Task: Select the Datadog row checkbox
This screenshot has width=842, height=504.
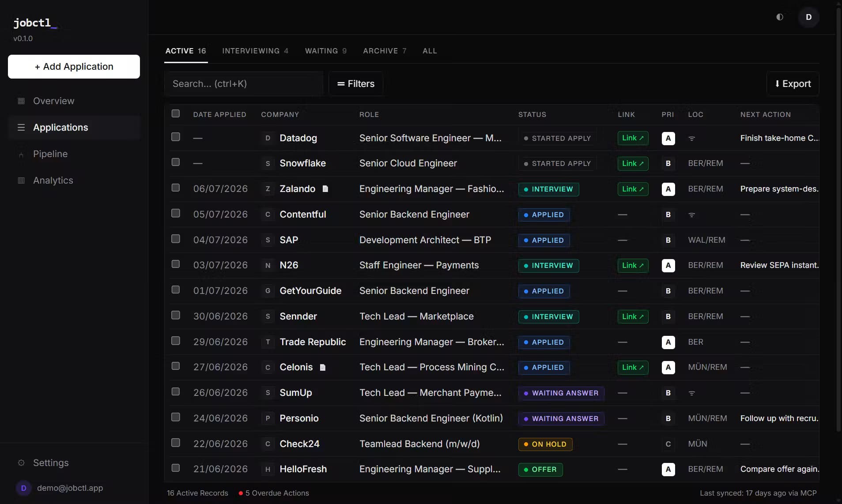Action: 176,137
